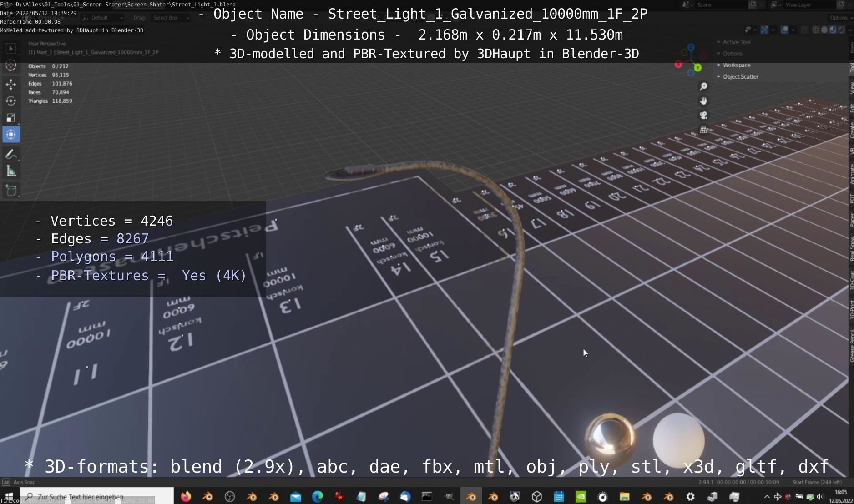854x504 pixels.
Task: Toggle camera view with camera icon
Action: (703, 116)
